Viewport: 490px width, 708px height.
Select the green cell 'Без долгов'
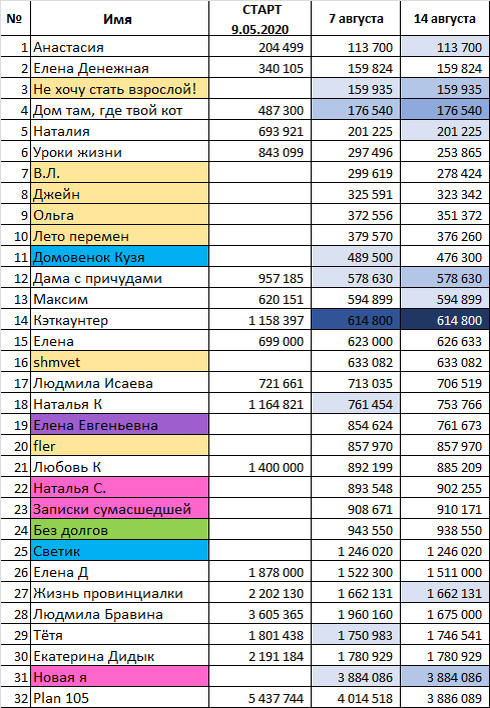coord(119,530)
